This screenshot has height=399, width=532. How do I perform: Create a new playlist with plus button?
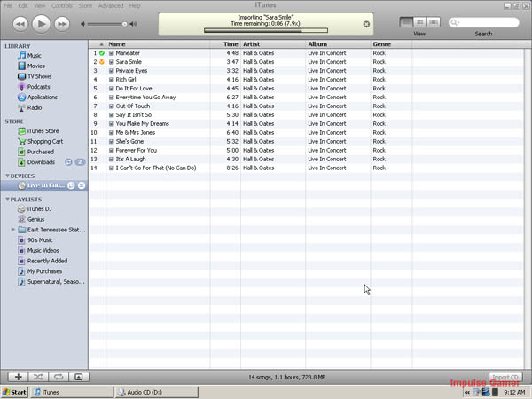pos(19,377)
